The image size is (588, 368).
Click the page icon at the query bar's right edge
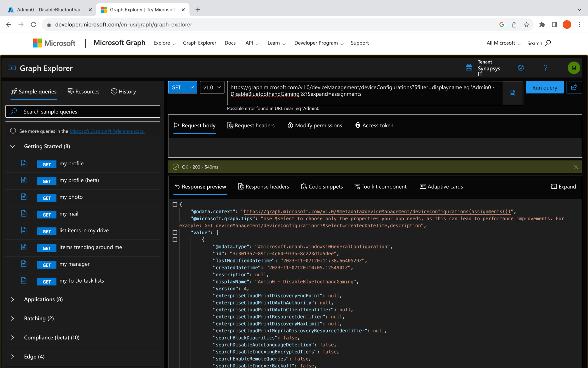(512, 93)
